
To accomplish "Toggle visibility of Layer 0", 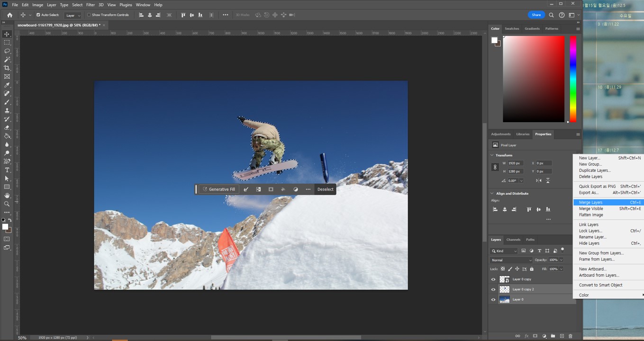I will click(x=493, y=299).
